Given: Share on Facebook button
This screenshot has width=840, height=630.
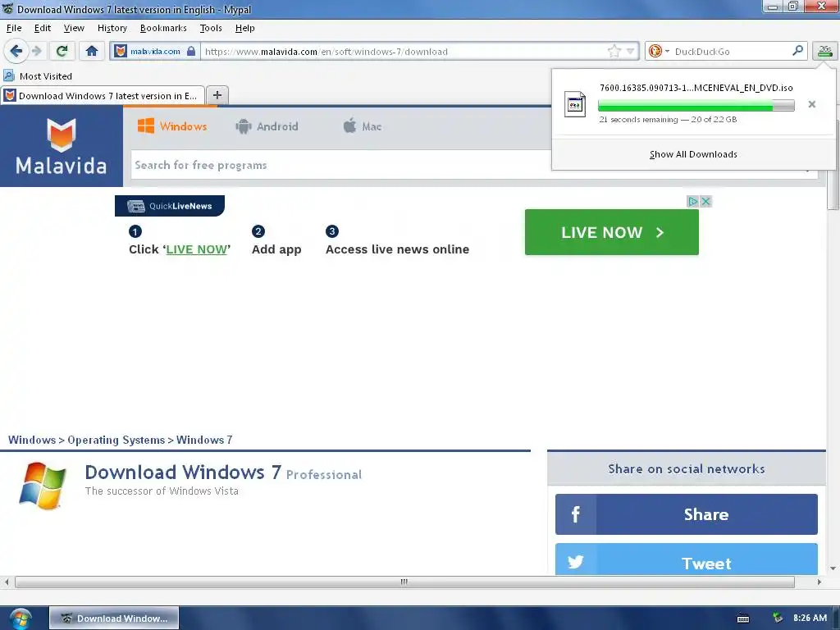Looking at the screenshot, I should point(687,514).
